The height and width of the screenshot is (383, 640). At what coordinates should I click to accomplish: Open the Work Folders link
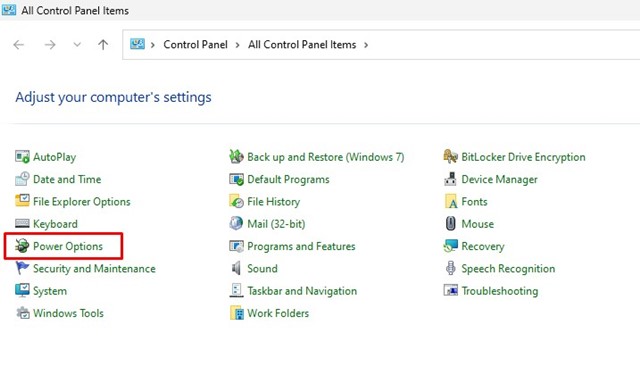278,313
